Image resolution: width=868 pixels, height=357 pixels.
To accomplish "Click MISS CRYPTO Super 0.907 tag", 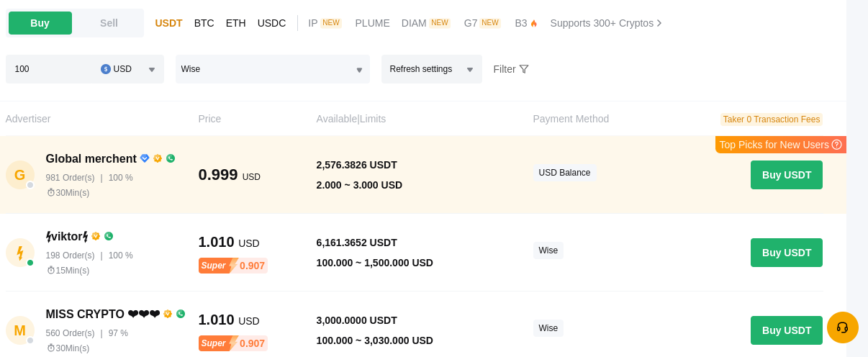I will tap(232, 343).
